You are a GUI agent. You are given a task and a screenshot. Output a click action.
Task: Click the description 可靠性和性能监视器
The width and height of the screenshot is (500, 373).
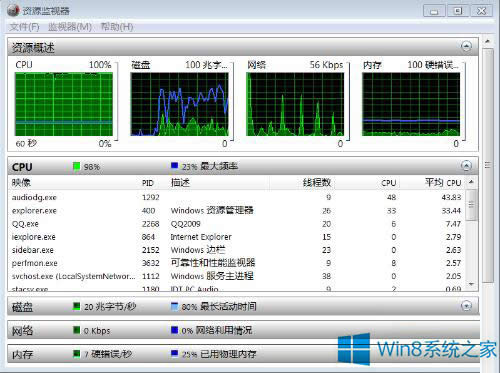(x=213, y=263)
